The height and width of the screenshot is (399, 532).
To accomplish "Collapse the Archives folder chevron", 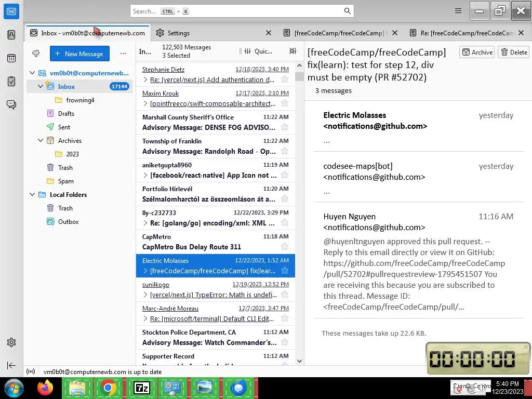I will click(x=41, y=140).
